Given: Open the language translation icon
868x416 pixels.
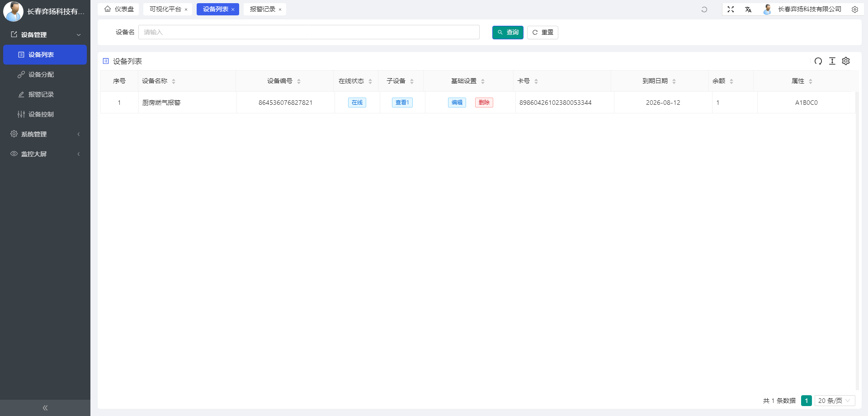Looking at the screenshot, I should pos(748,9).
